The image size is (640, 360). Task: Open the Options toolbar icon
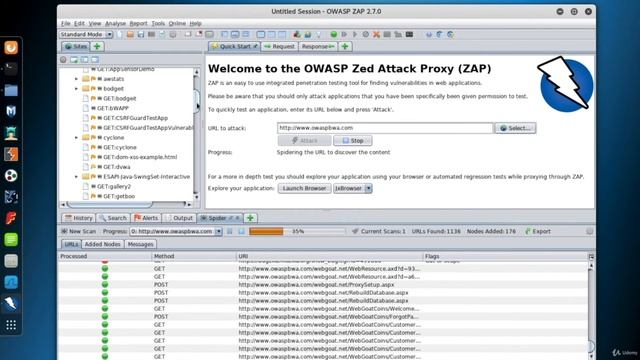click(x=173, y=35)
